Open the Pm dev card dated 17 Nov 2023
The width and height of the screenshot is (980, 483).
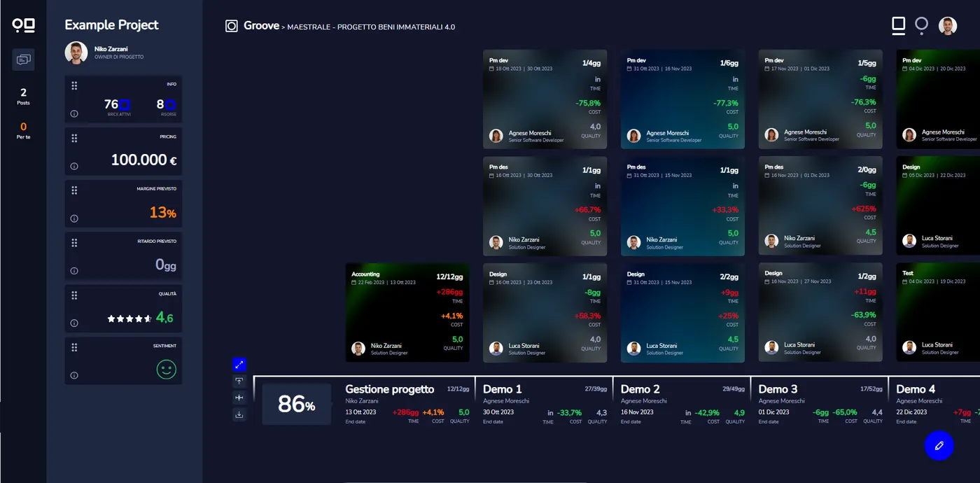(820, 99)
